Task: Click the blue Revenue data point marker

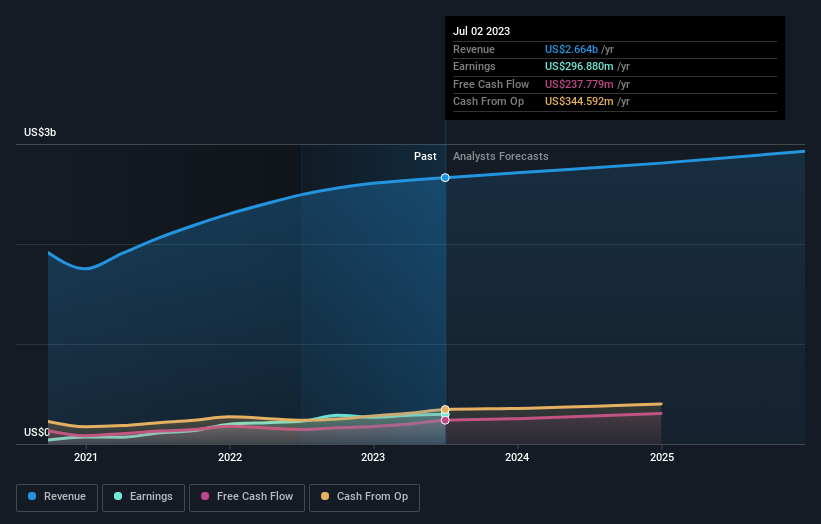Action: (x=445, y=178)
